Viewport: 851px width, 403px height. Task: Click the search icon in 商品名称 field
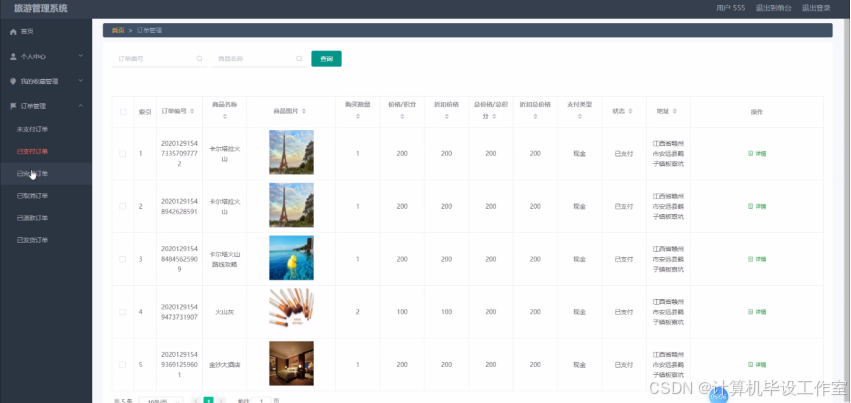299,59
